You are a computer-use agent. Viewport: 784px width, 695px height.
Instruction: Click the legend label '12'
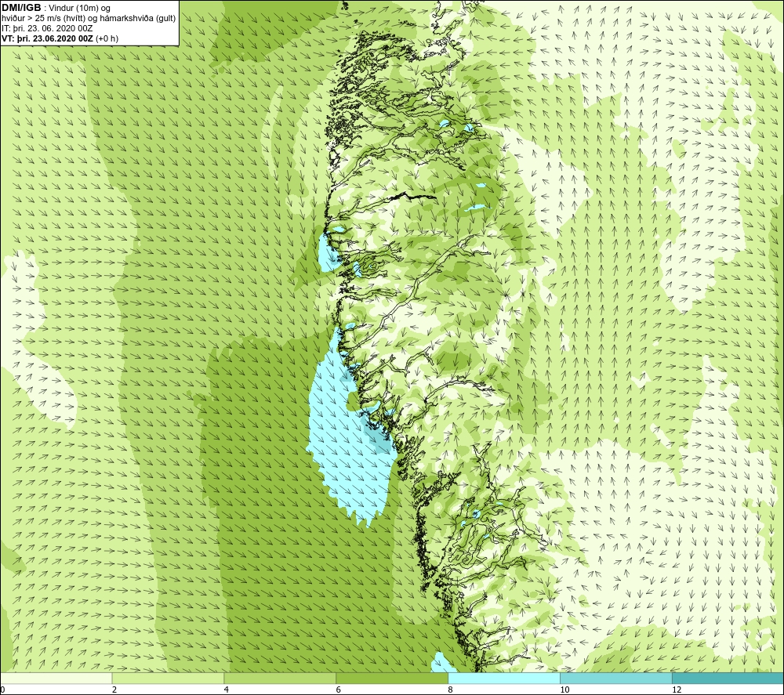pyautogui.click(x=676, y=690)
